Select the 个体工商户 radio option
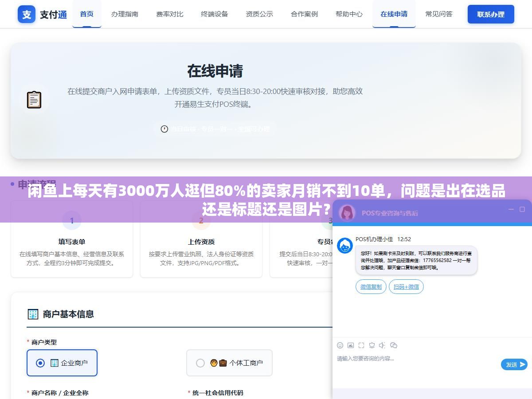Image resolution: width=532 pixels, height=399 pixels. (x=229, y=363)
